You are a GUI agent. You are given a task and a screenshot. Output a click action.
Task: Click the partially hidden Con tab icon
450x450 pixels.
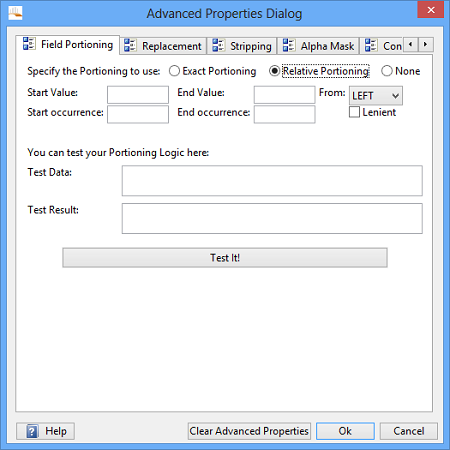[x=371, y=45]
